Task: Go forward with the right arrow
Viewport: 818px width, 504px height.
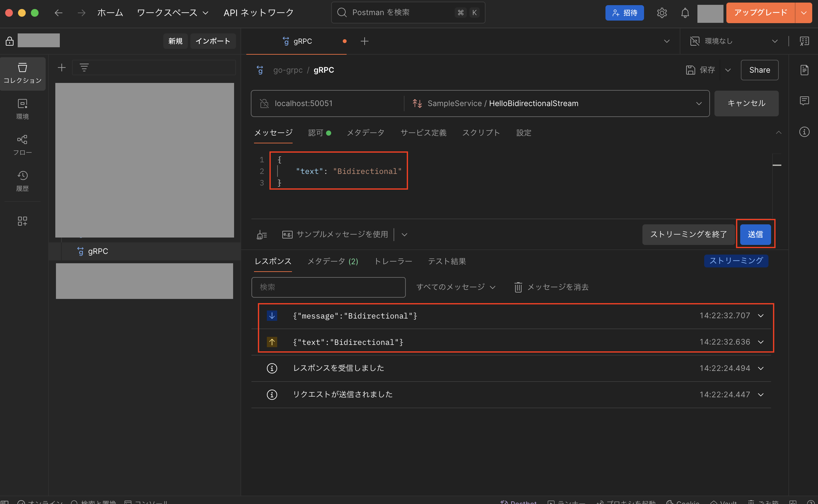Action: pos(81,13)
